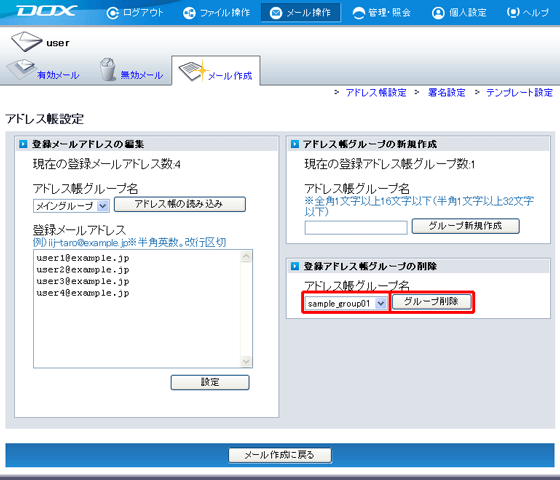Image resolution: width=560 pixels, height=480 pixels.
Task: Click 現在の登録アドレス帳グループ数:1 text
Action: 390,164
